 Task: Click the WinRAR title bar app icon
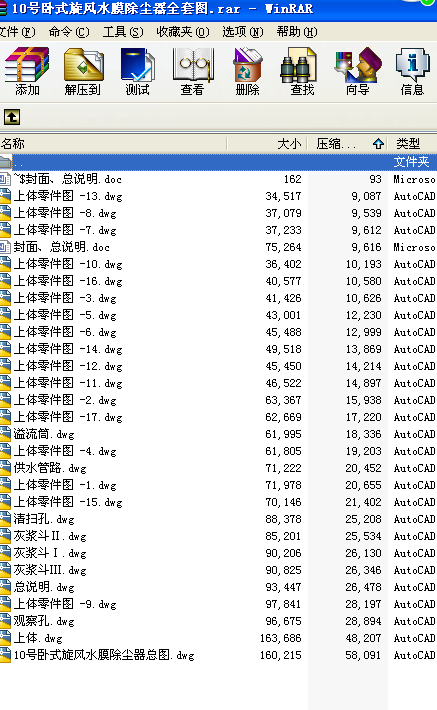pos(3,9)
